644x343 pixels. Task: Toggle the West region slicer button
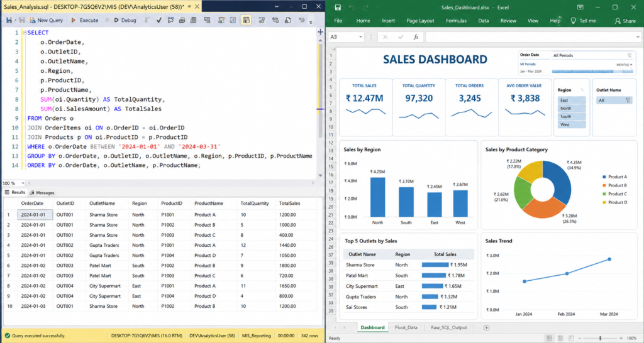pos(571,125)
